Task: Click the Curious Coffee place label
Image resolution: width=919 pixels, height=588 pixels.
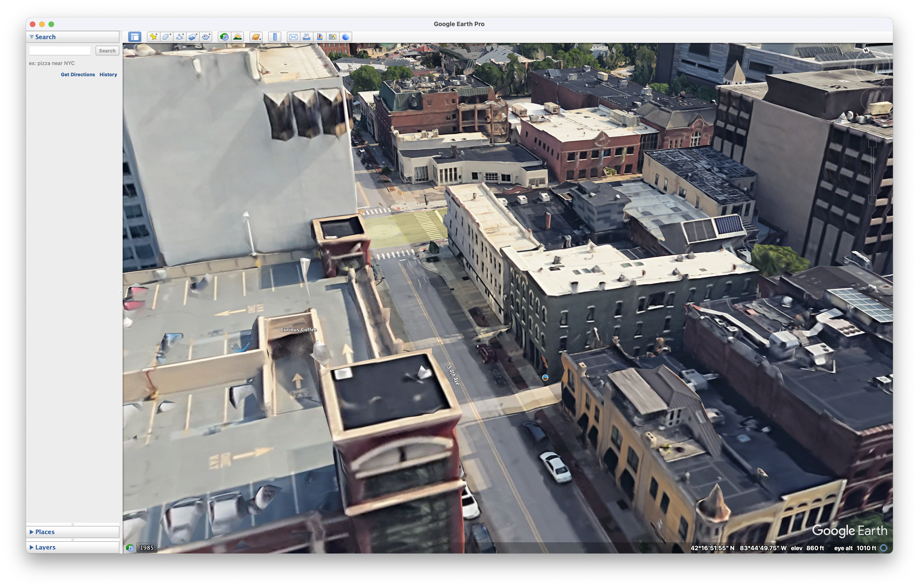Action: pos(299,329)
